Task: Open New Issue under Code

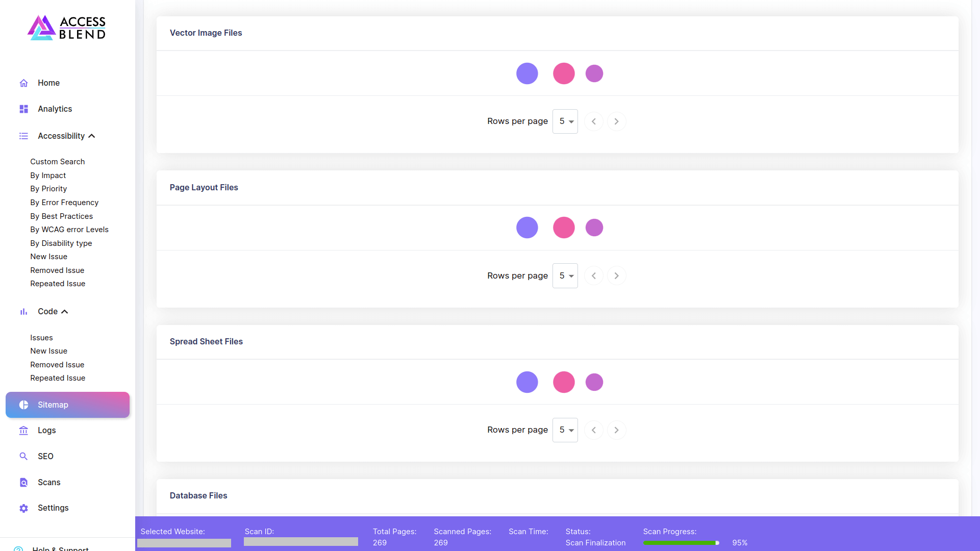Action: 48,351
